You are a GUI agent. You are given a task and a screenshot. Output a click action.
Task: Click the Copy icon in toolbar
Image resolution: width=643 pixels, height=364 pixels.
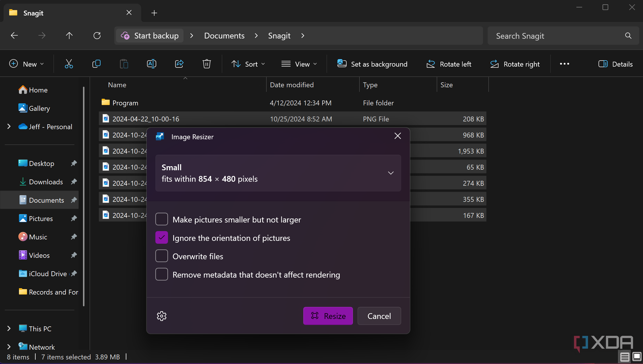point(96,64)
